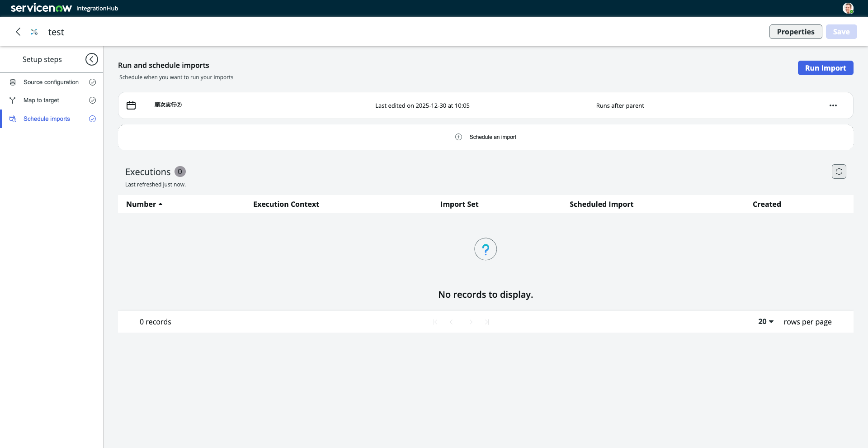Viewport: 868px width, 448px height.
Task: Open the Source configuration step
Action: (x=51, y=82)
